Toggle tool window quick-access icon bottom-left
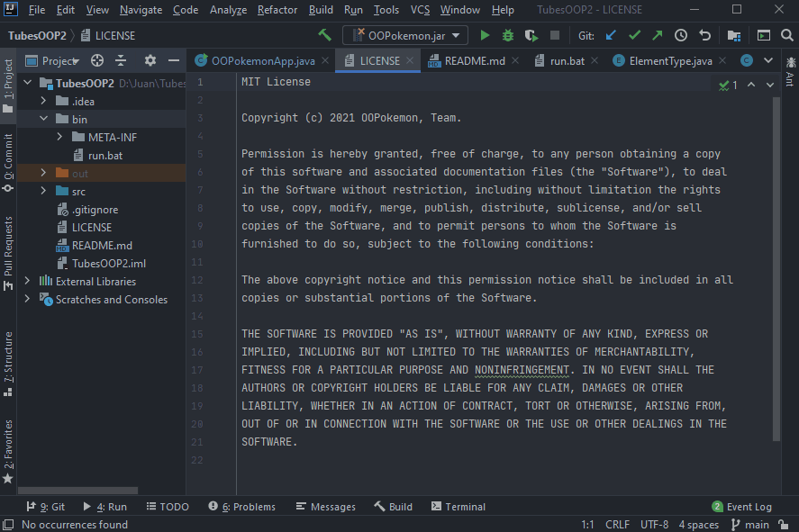The image size is (799, 532). click(x=8, y=525)
